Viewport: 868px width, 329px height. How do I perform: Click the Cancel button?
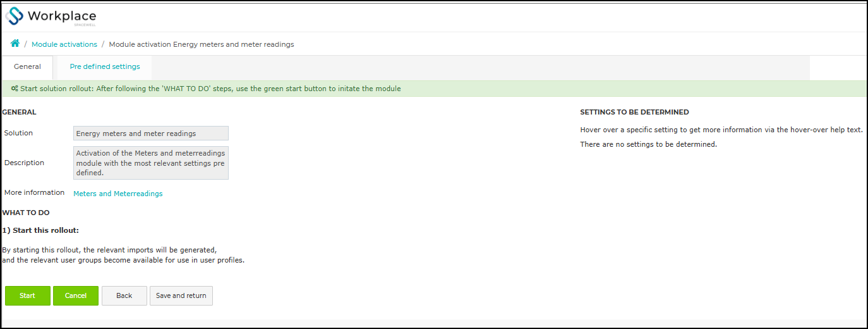pyautogui.click(x=76, y=295)
